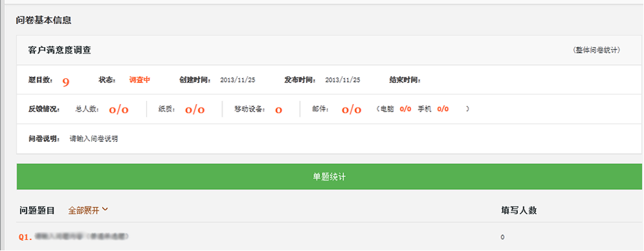The height and width of the screenshot is (251, 644).
Task: Click Q1 respondent count 0
Action: point(502,237)
